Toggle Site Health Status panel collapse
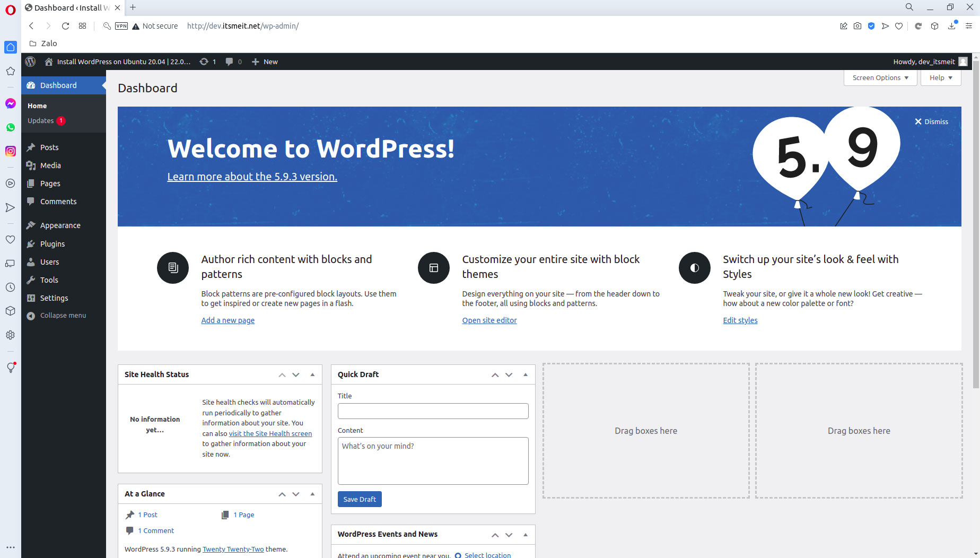 pos(312,374)
